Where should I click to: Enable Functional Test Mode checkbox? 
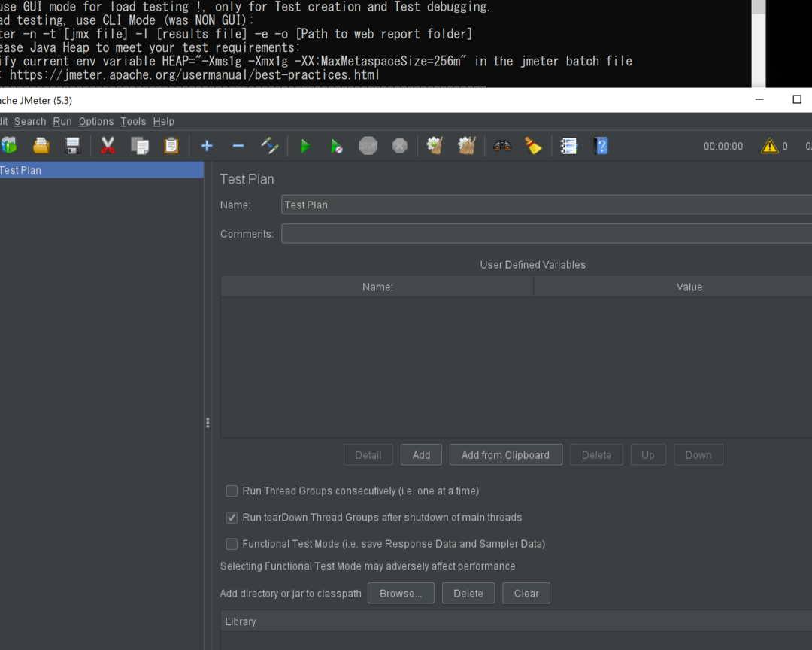coord(232,544)
